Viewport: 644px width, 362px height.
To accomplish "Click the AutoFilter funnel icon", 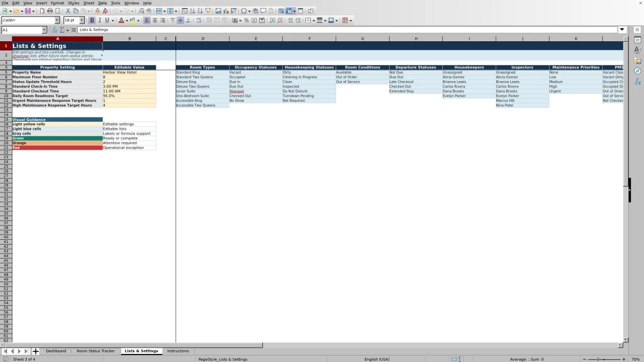I will pyautogui.click(x=207, y=11).
